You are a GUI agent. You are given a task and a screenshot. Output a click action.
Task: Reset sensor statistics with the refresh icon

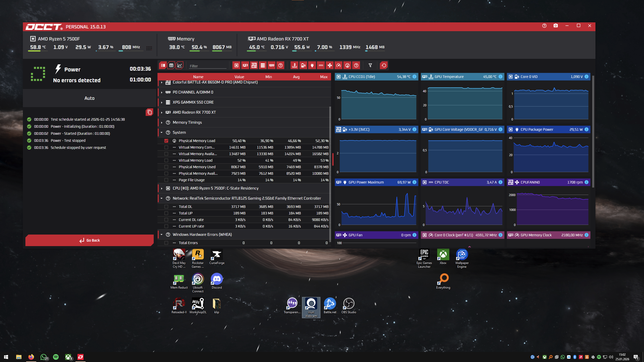(384, 66)
